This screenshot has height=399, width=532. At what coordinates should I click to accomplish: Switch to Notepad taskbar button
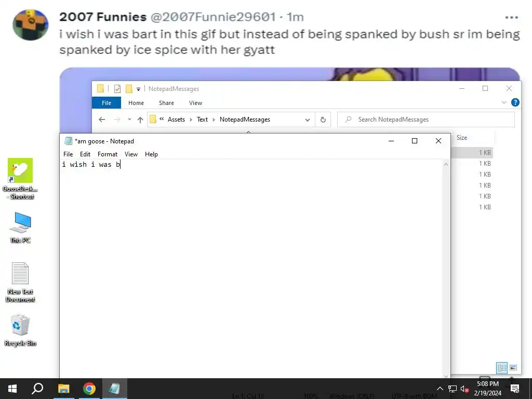coord(114,389)
